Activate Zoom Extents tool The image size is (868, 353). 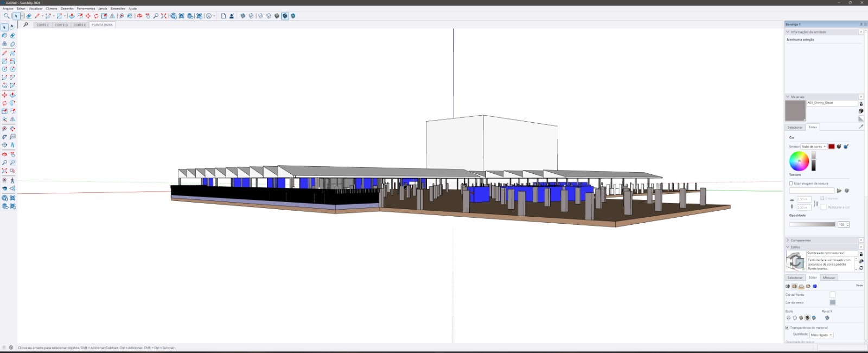click(x=163, y=16)
